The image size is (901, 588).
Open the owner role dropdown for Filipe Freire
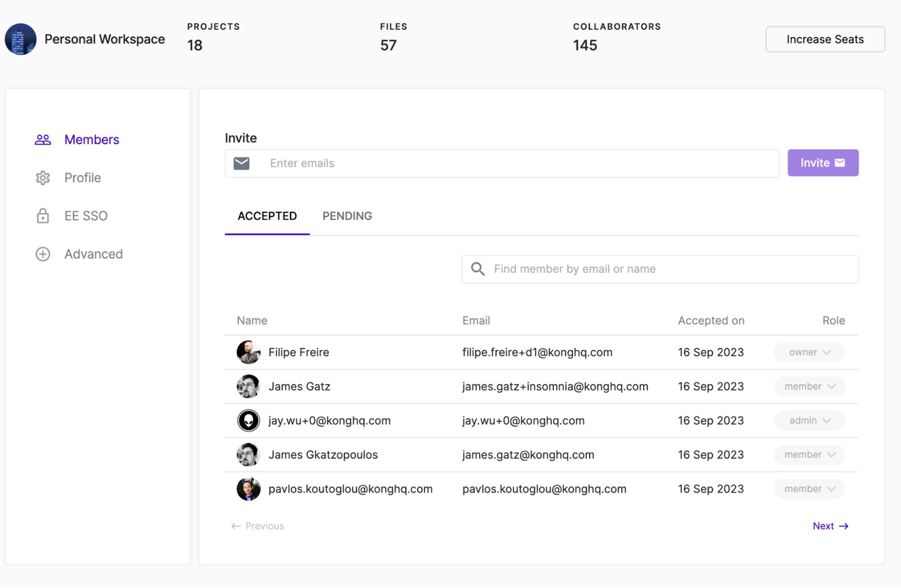pyautogui.click(x=809, y=352)
